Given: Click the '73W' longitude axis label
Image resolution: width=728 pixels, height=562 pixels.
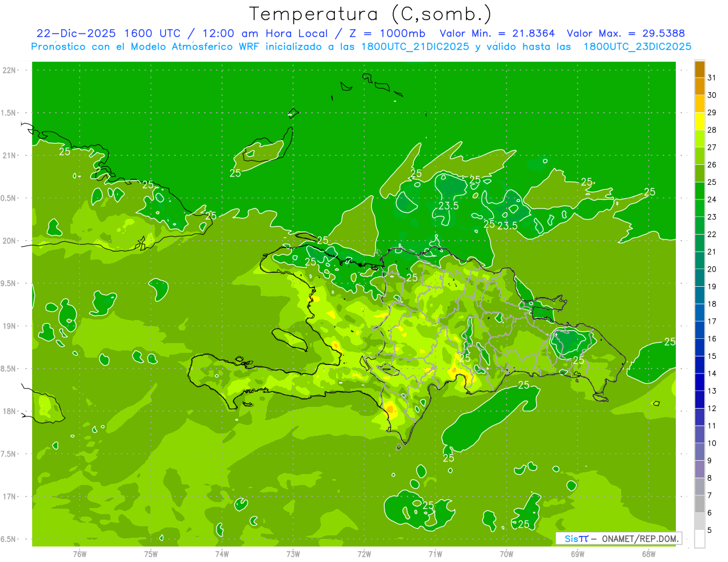Looking at the screenshot, I should (x=293, y=554).
